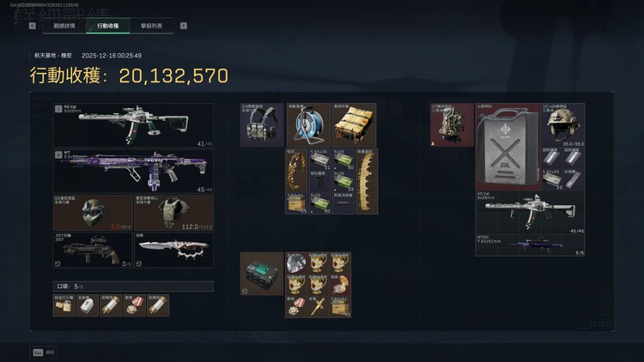Select the AS Val rifle in slot 1
644x362 pixels.
[x=133, y=125]
